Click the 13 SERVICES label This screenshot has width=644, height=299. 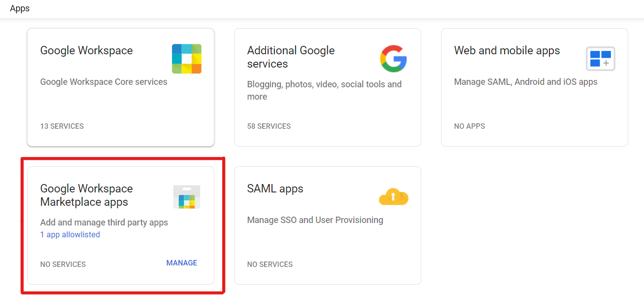(62, 126)
